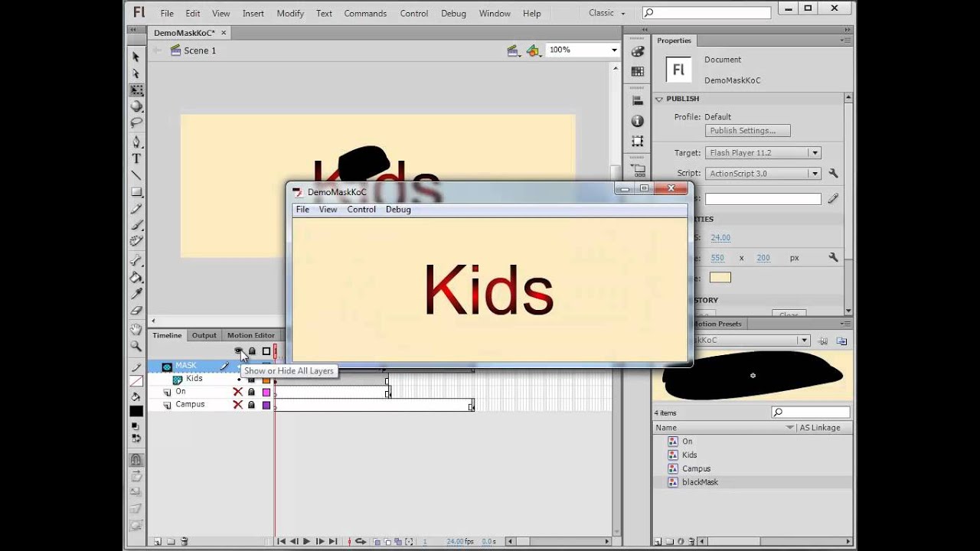The width and height of the screenshot is (980, 551).
Task: Toggle Show All Layers as Outlines square
Action: (x=266, y=351)
